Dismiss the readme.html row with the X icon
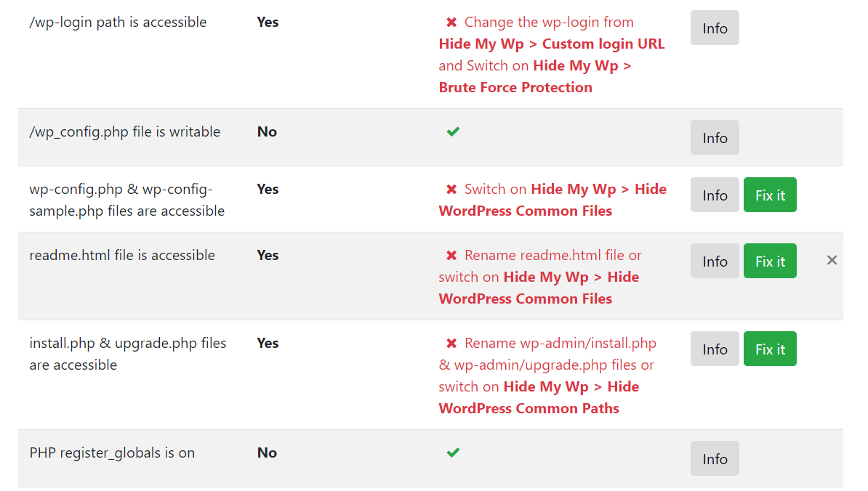This screenshot has width=868, height=491. [x=832, y=260]
